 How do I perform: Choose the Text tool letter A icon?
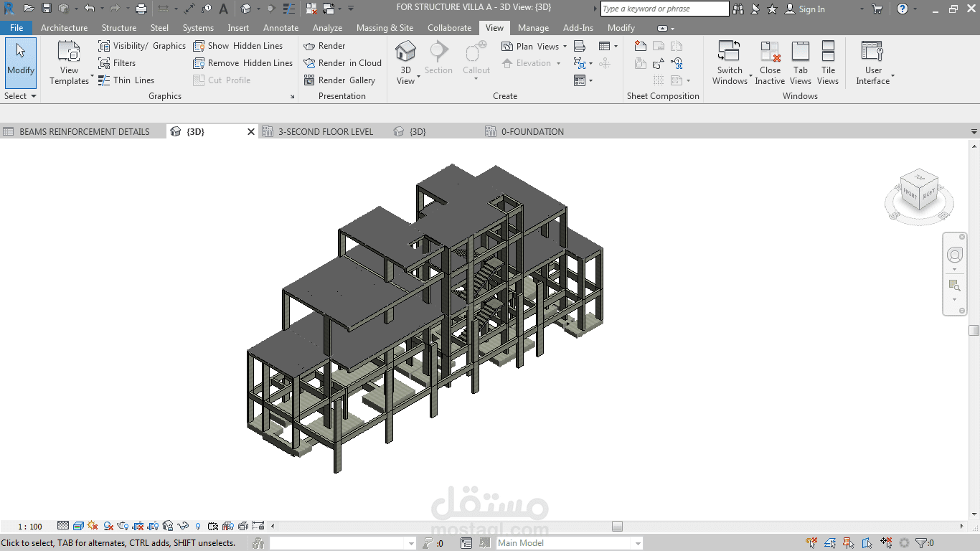coord(223,9)
